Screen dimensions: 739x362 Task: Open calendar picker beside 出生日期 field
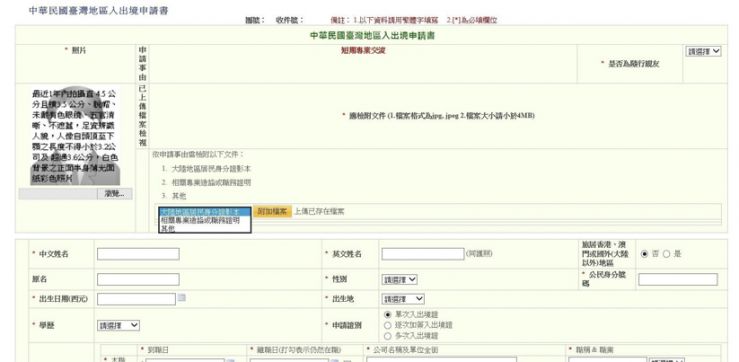coord(181,297)
